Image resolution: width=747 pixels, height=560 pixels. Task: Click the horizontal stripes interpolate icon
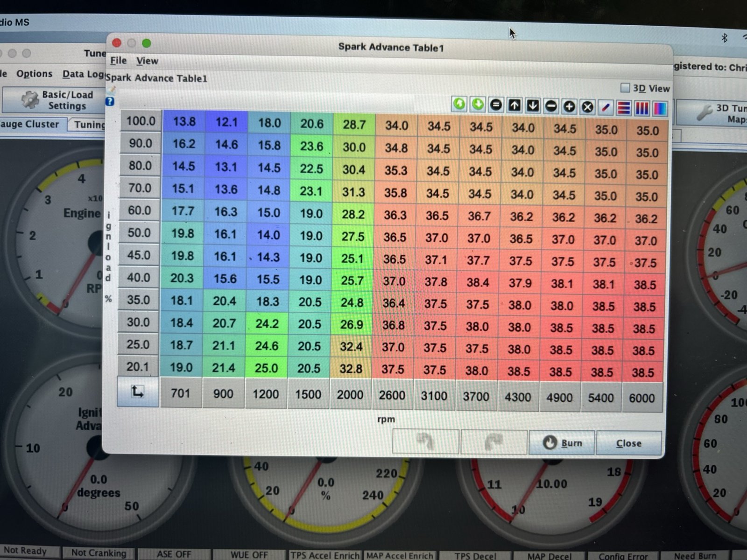624,108
